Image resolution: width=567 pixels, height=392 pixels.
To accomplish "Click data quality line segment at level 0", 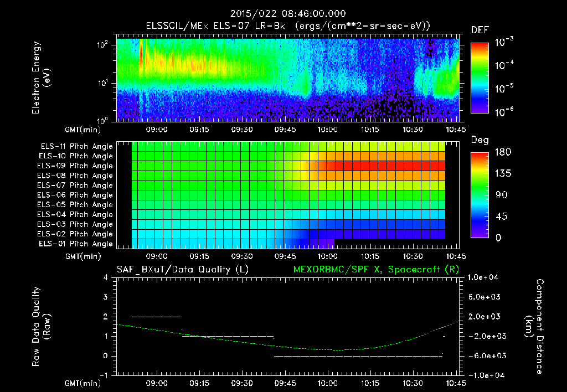I will click(358, 356).
